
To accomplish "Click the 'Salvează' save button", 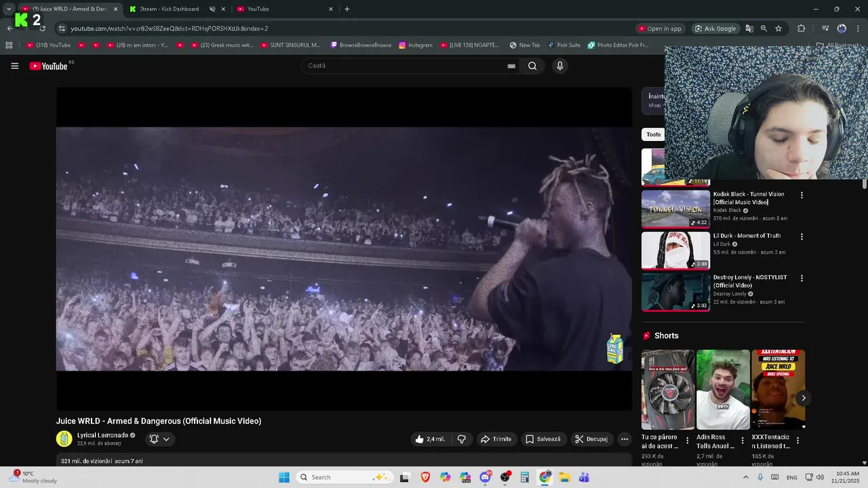I will tap(543, 439).
